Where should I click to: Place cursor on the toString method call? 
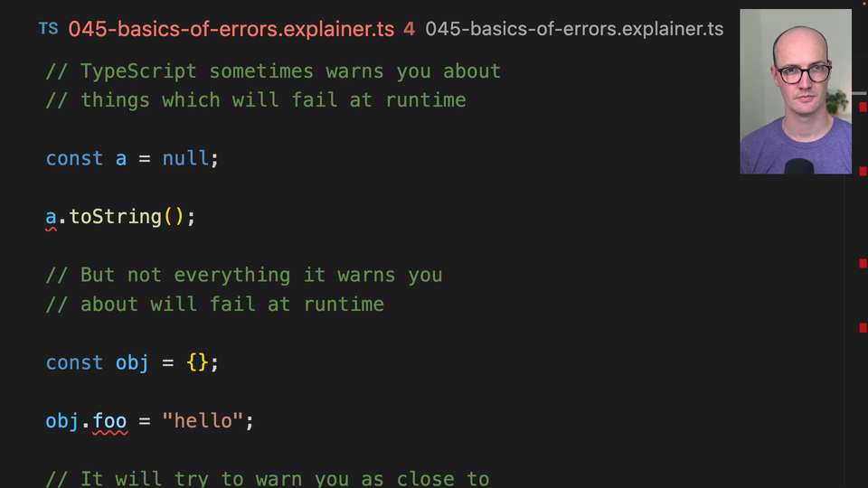(x=116, y=217)
